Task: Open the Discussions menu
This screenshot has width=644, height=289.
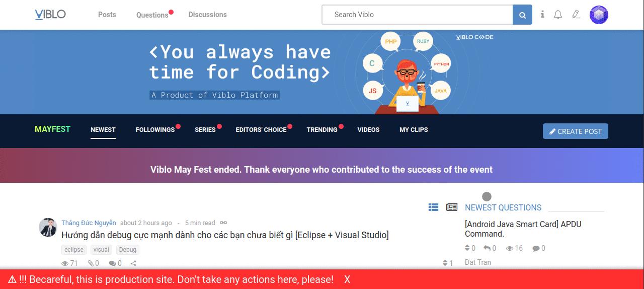Action: [208, 15]
